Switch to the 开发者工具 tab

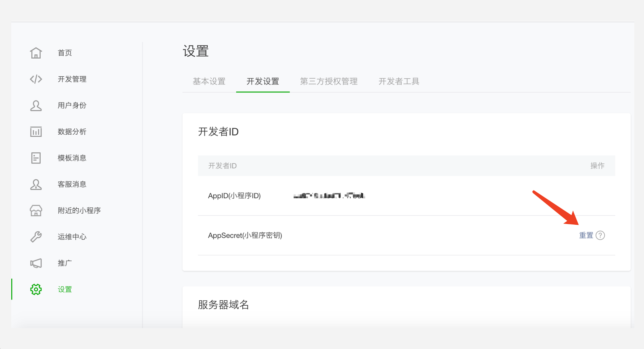click(x=399, y=82)
